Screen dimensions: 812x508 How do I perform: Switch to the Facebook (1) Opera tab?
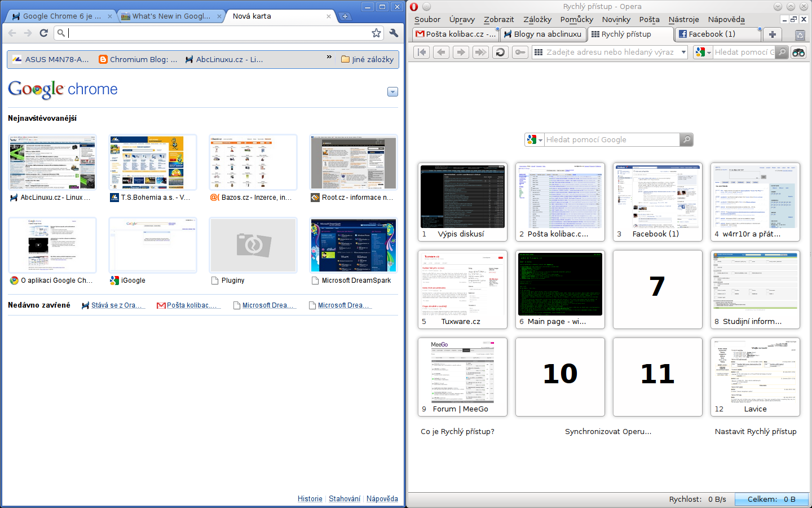coord(717,34)
